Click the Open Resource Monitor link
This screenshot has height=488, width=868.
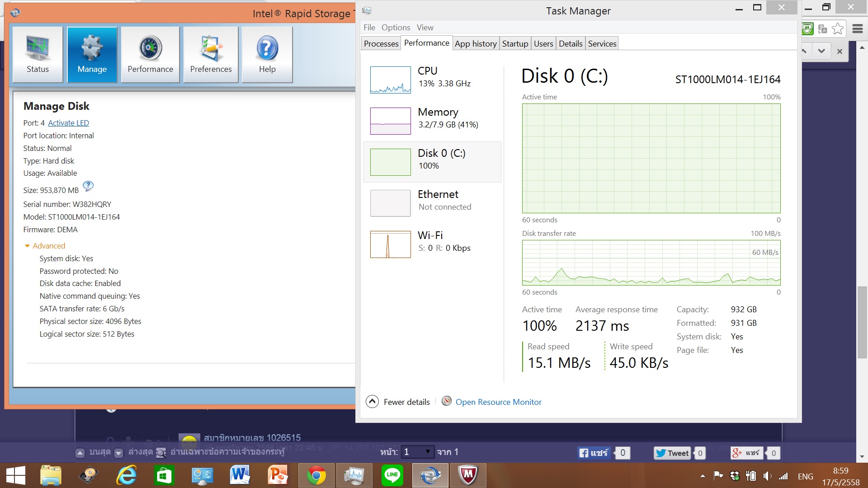pos(498,402)
